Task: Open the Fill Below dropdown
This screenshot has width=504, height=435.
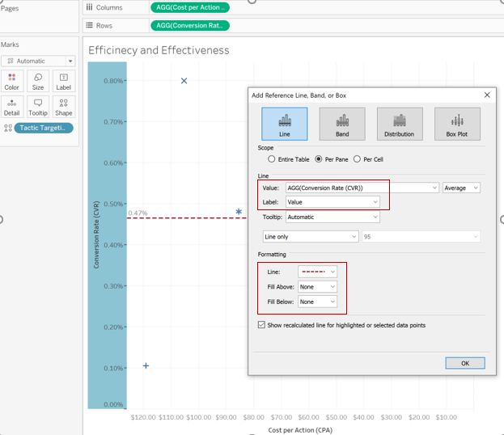Action: (x=318, y=302)
